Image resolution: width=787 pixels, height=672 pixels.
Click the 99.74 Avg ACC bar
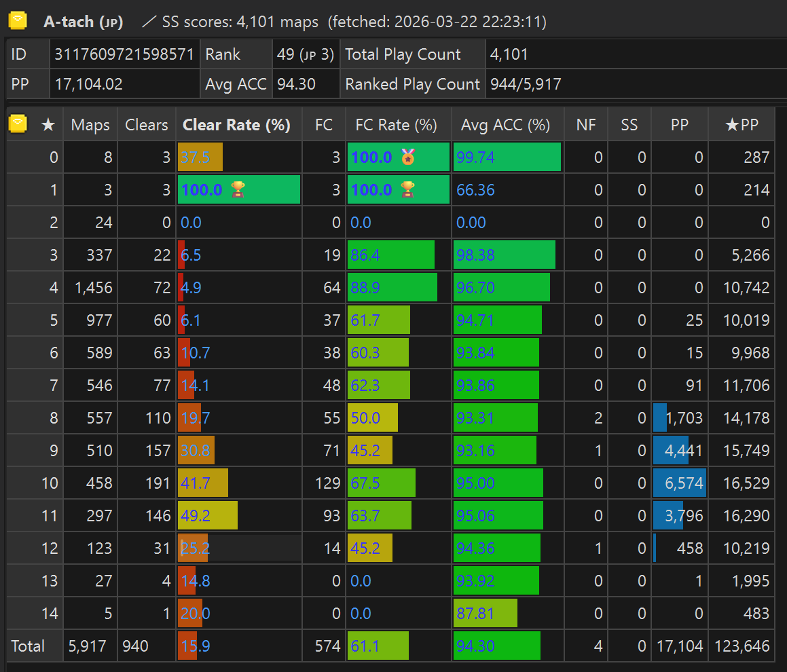pos(507,157)
